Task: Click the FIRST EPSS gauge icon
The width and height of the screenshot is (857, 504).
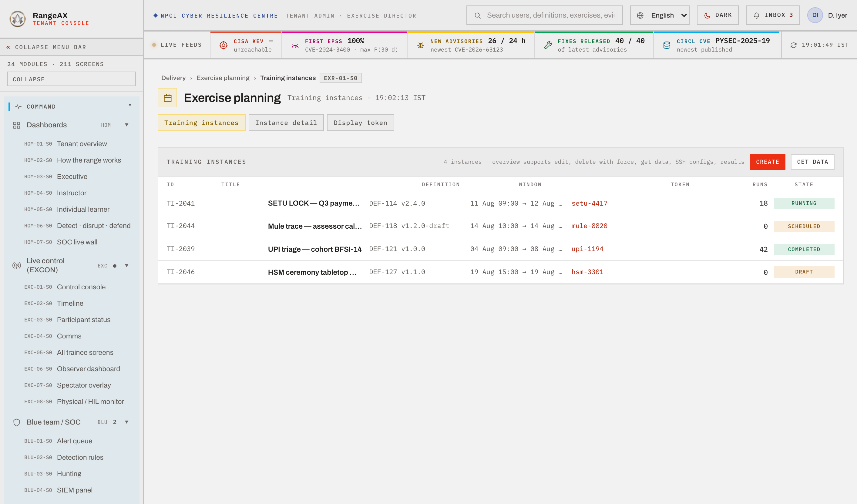Action: click(x=295, y=45)
